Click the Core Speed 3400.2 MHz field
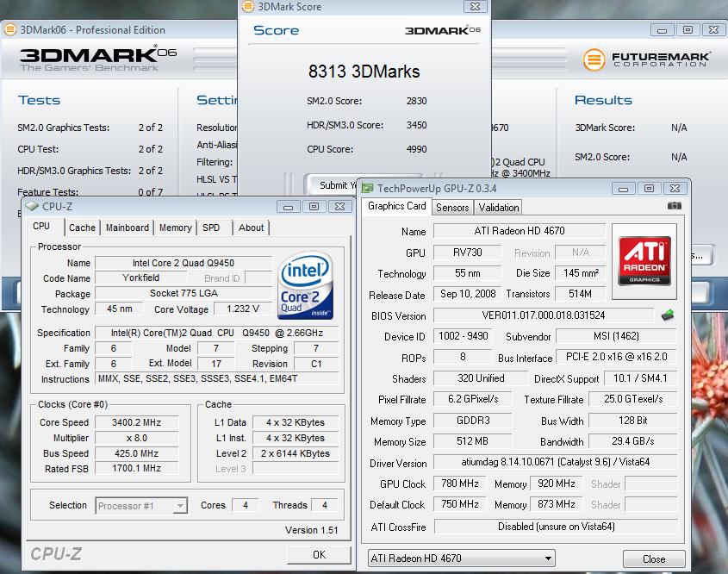728x574 pixels. 136,422
